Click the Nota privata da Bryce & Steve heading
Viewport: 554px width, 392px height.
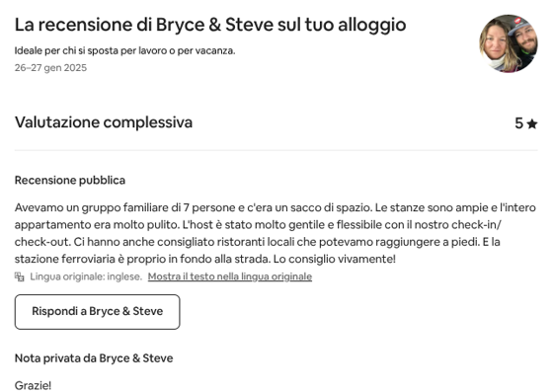[94, 358]
